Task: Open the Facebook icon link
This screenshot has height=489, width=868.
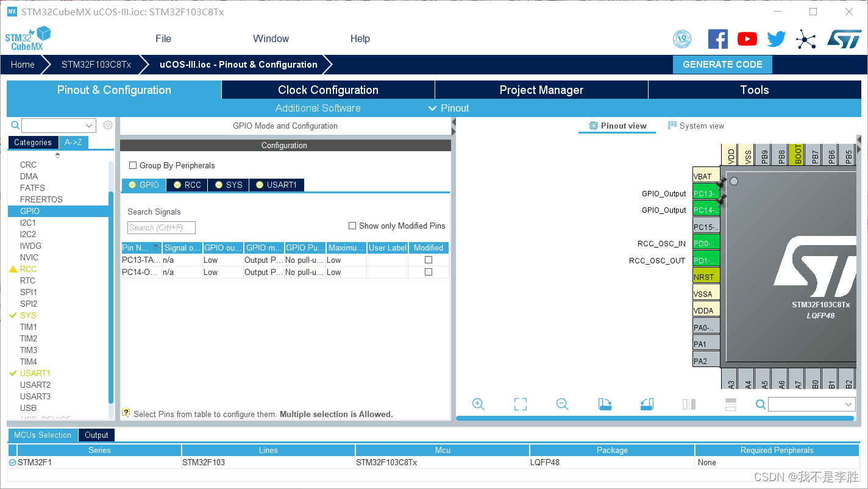Action: click(717, 39)
